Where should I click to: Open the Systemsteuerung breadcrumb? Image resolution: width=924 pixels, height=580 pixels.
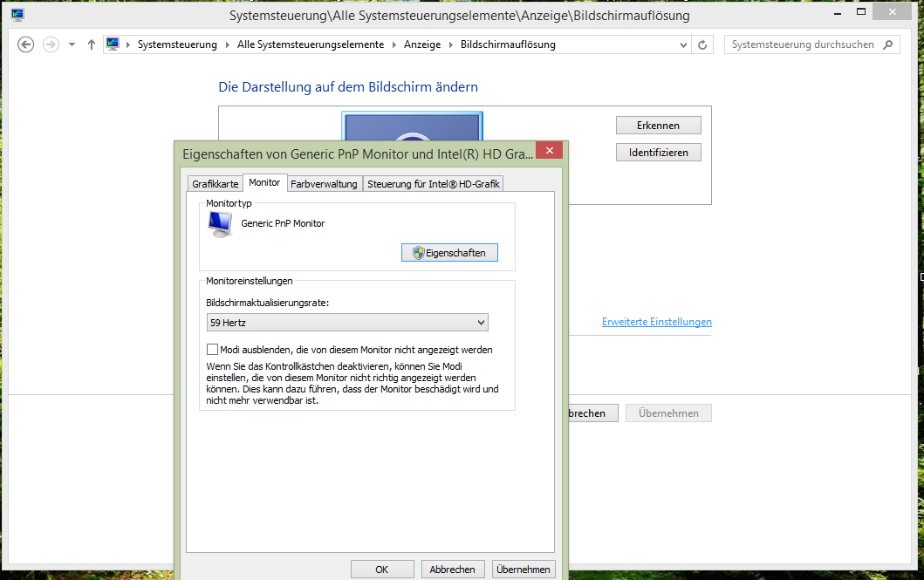click(x=177, y=44)
